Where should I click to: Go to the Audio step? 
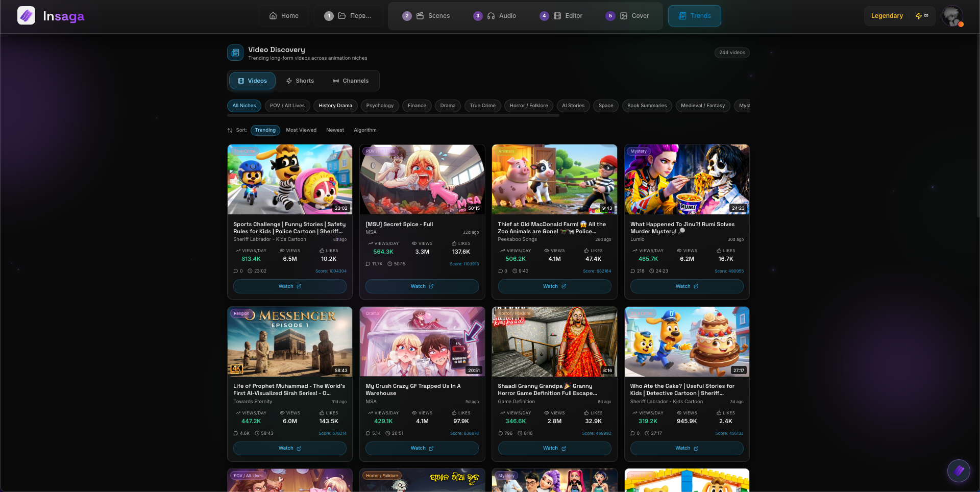pos(495,16)
